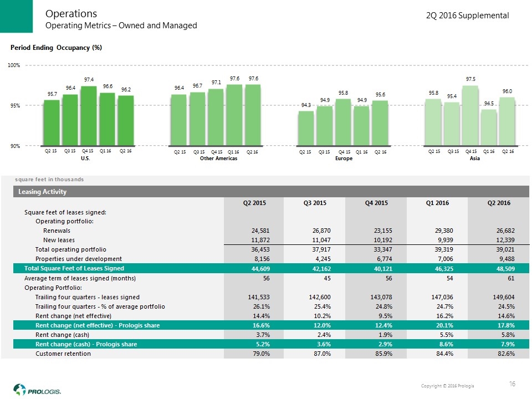This screenshot has height=399, width=532.
Task: Click the Customer retention row label
Action: tap(64, 354)
